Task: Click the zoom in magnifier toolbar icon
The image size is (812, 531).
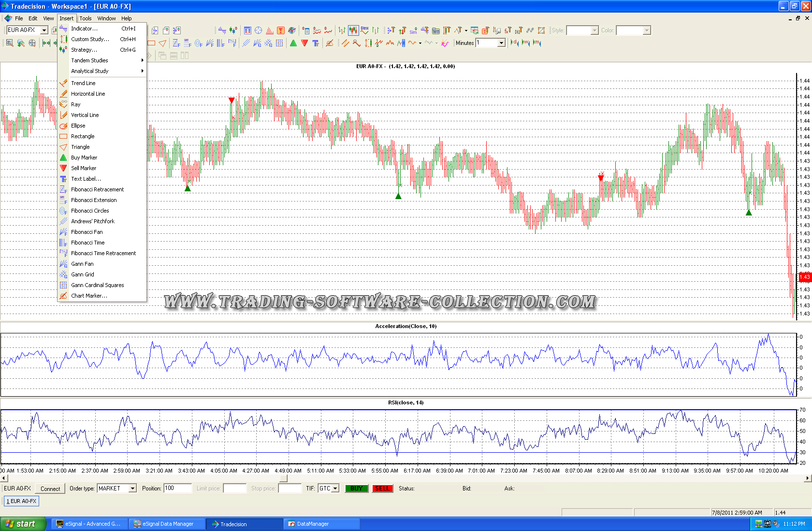Action: coord(10,43)
